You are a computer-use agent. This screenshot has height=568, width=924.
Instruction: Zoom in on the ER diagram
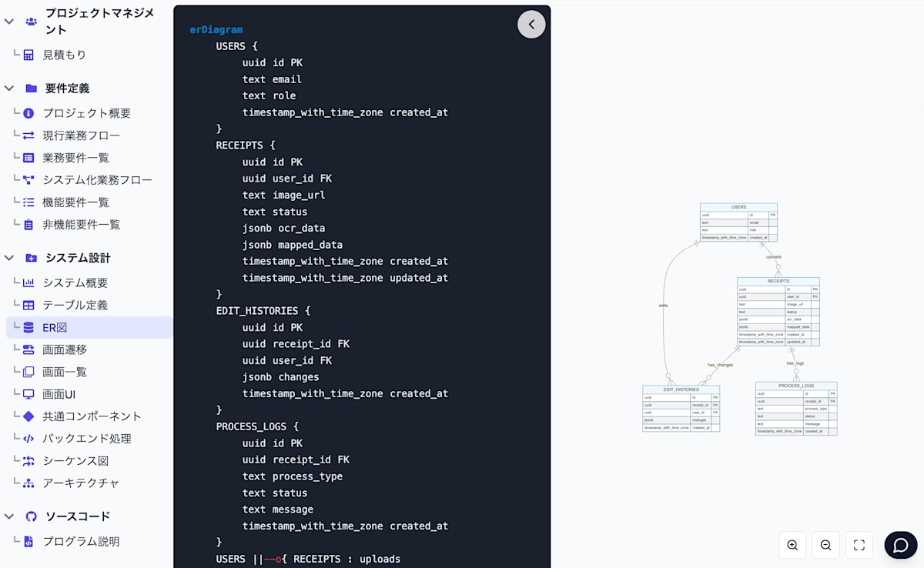tap(792, 545)
